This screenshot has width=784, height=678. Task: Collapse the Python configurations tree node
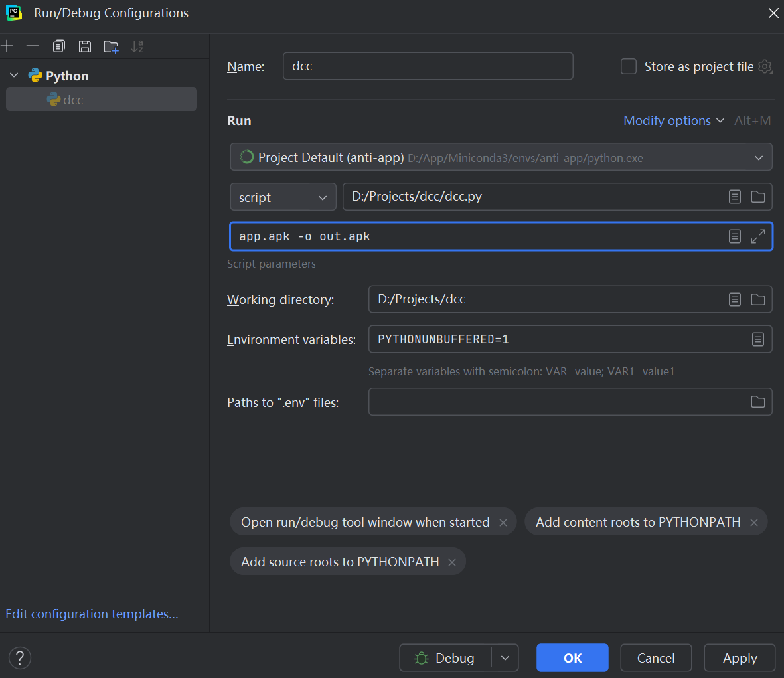(x=14, y=76)
